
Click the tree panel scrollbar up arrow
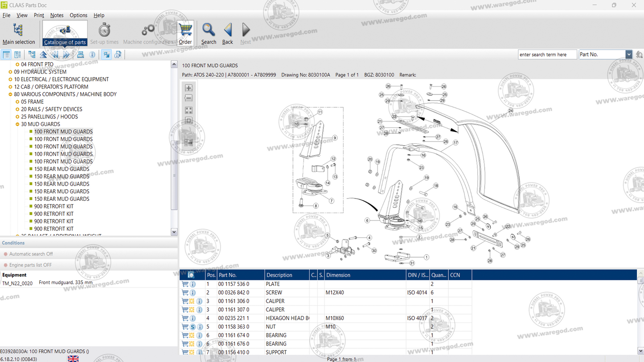pos(174,65)
